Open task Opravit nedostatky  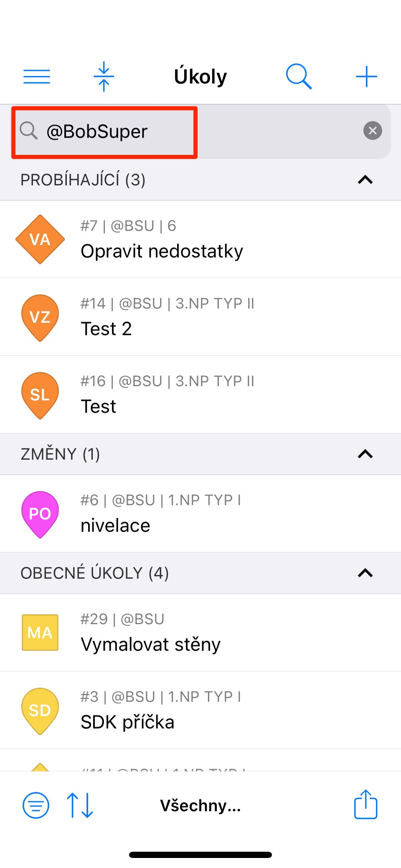click(200, 240)
